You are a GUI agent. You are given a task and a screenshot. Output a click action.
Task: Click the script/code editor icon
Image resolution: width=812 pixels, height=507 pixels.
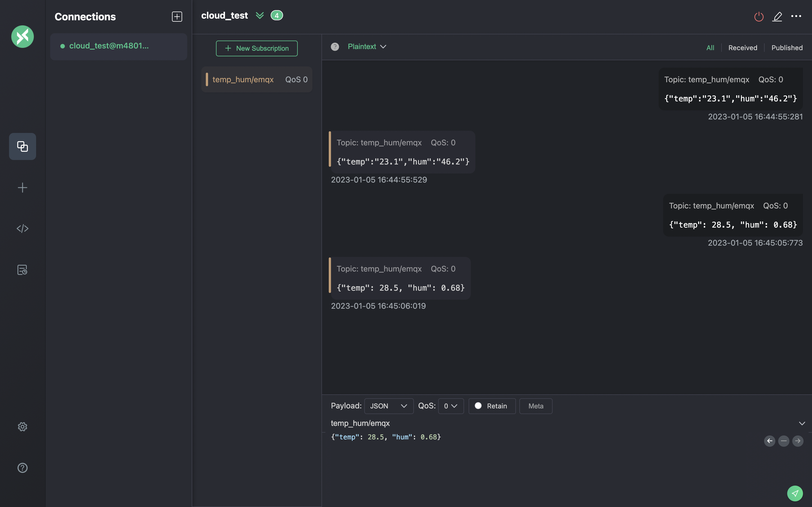click(x=22, y=228)
